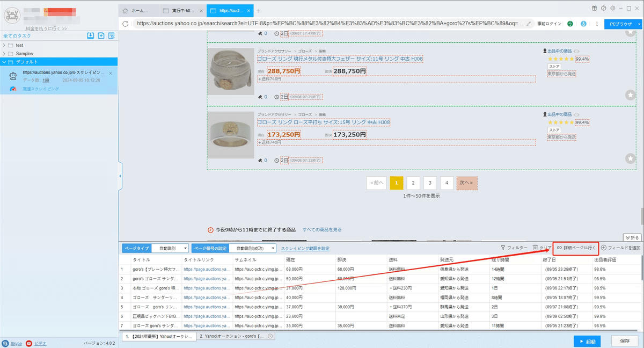The width and height of the screenshot is (644, 348).
Task: Go to pagination page 2
Action: point(413,183)
